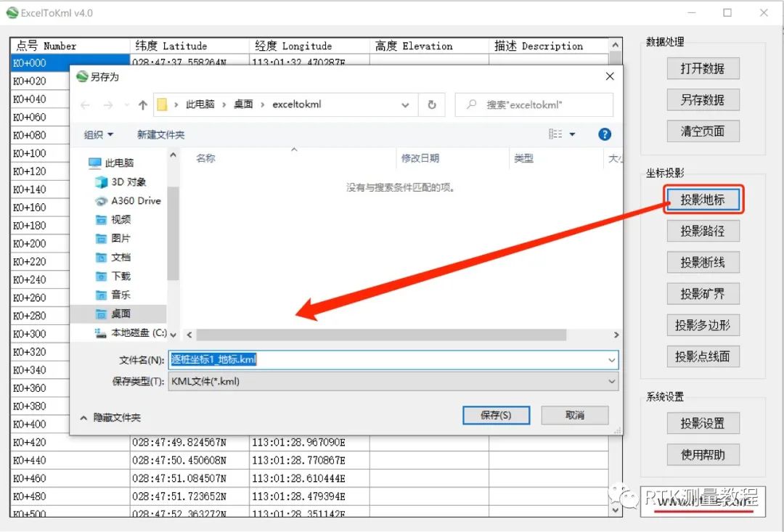This screenshot has height=532, width=784.
Task: Collapse folders with 隐藏文件夹
Action: pos(110,417)
